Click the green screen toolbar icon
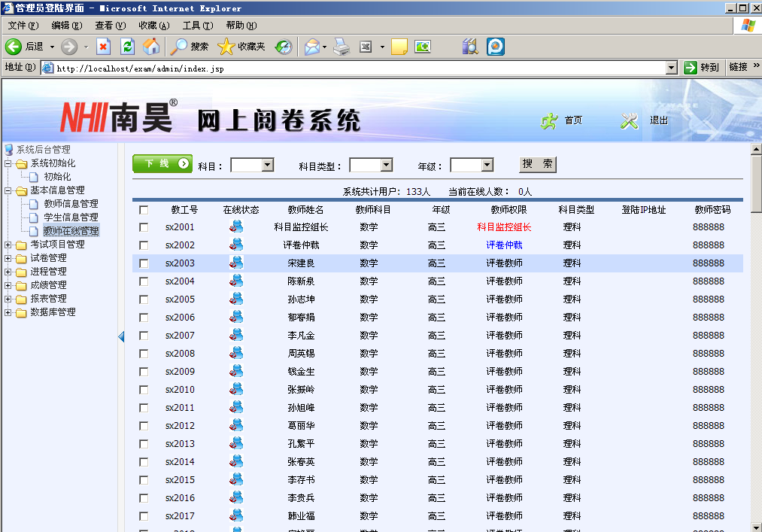Viewport: 762px width, 532px height. pos(422,47)
